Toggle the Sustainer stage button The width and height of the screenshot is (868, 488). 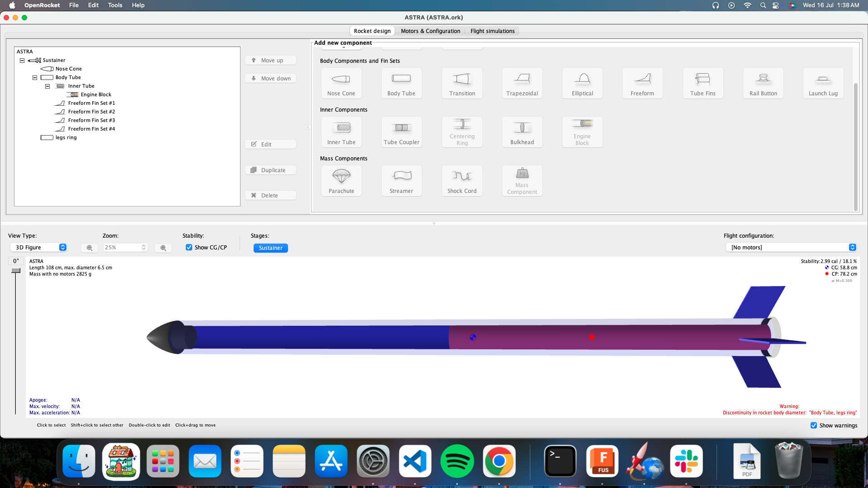click(x=270, y=248)
